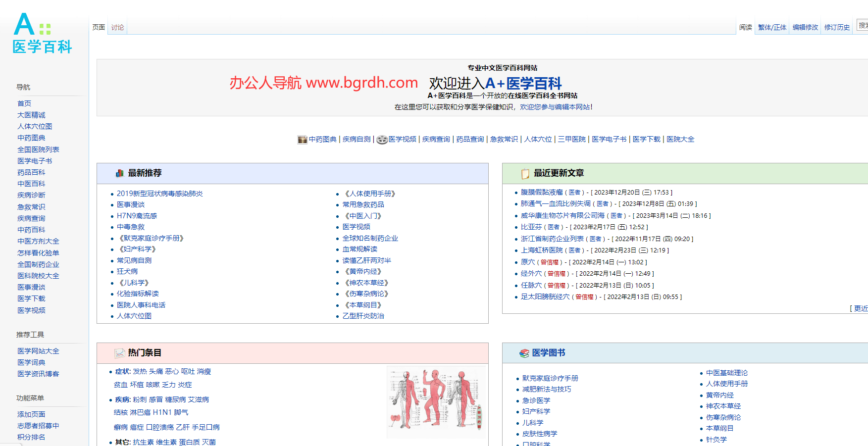
Task: Open the 编辑修改 tab
Action: (x=805, y=27)
